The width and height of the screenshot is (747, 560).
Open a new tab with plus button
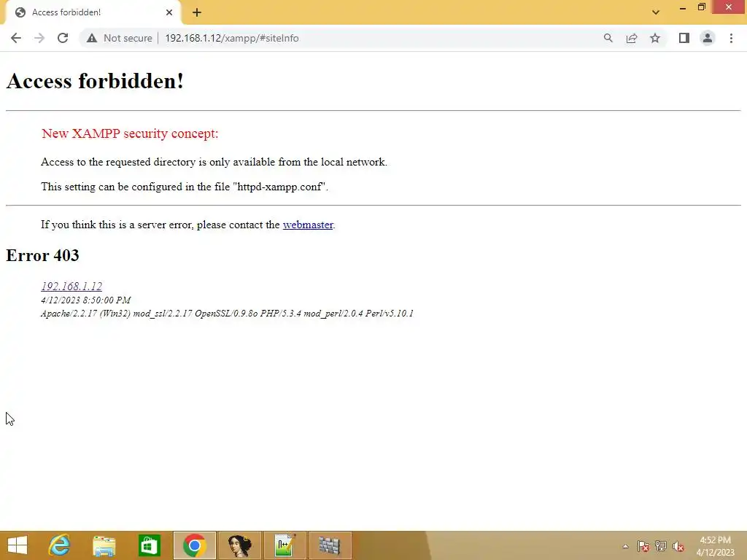(197, 12)
